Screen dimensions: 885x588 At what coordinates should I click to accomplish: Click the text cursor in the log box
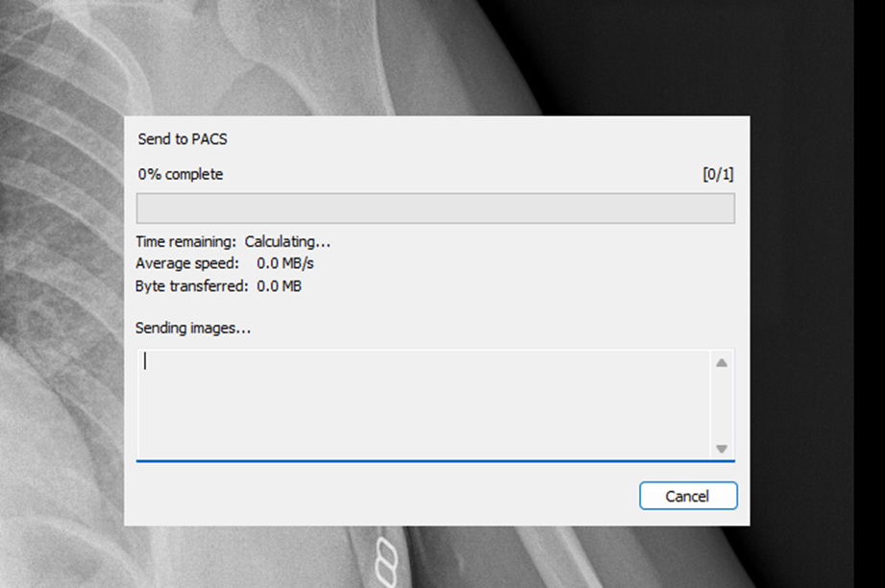145,361
